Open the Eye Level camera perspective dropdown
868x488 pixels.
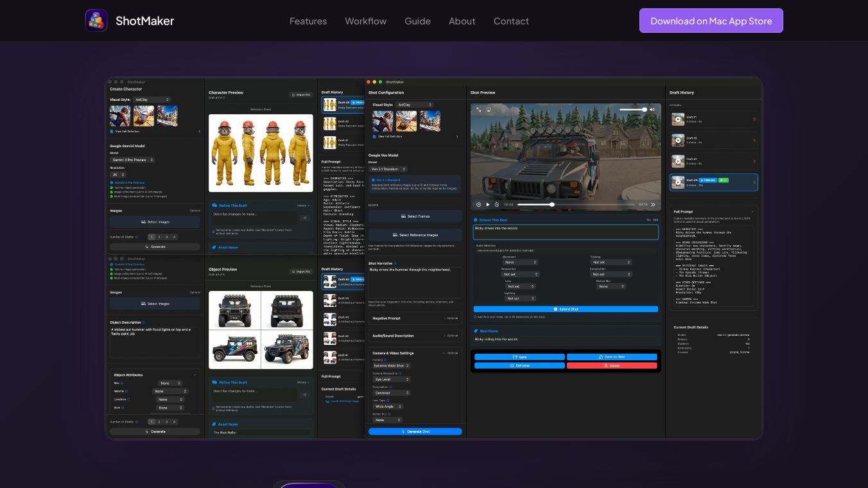[392, 379]
